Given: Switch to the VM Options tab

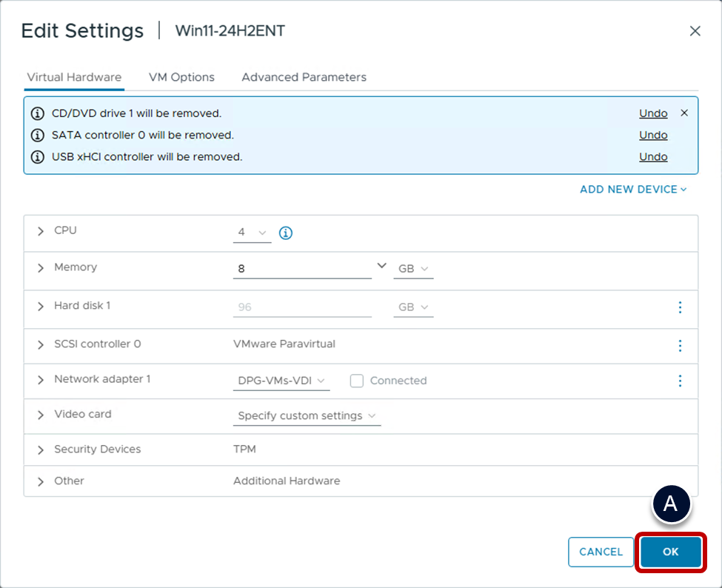Looking at the screenshot, I should click(x=181, y=77).
